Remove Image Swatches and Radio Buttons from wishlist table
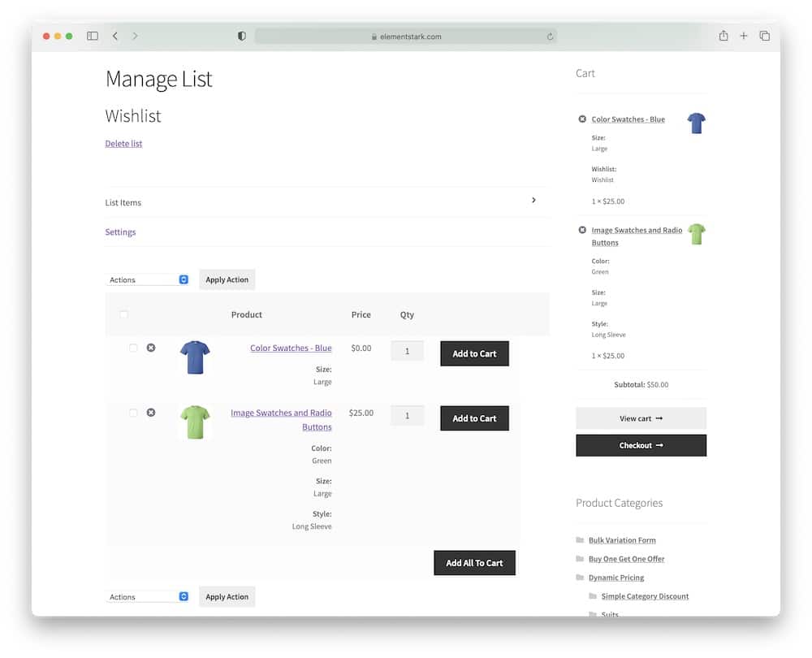Screen dimensions: 812x658 [x=151, y=413]
